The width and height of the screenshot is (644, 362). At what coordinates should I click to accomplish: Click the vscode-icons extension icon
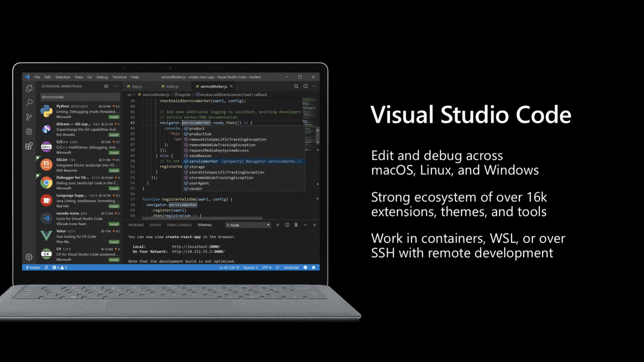point(46,218)
